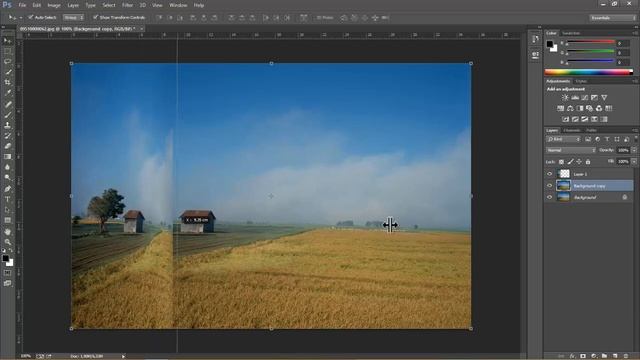Select the Gradient tool
The width and height of the screenshot is (640, 360).
pos(7,157)
